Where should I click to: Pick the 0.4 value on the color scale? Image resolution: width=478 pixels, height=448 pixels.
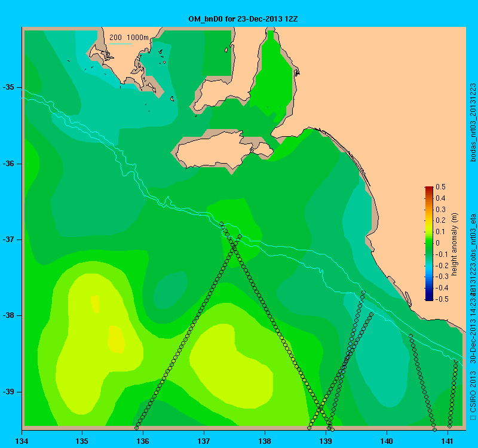pyautogui.click(x=440, y=198)
